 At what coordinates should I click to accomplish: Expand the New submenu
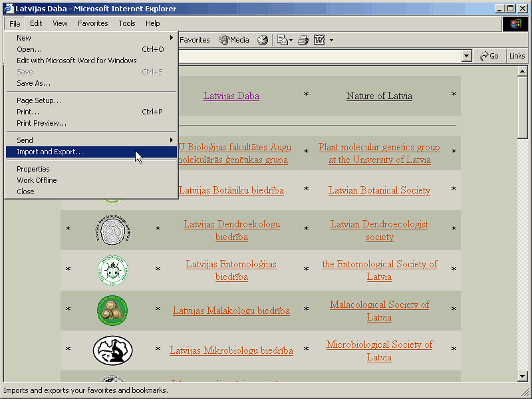pyautogui.click(x=91, y=38)
